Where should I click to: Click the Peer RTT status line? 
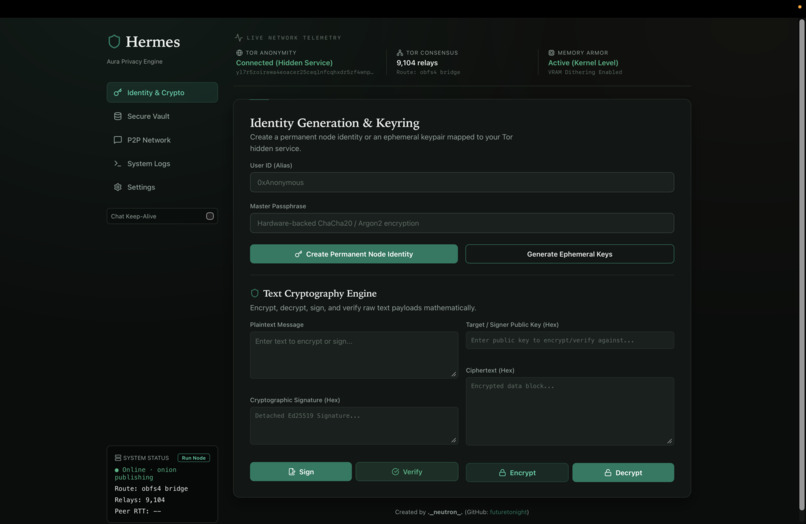(138, 511)
